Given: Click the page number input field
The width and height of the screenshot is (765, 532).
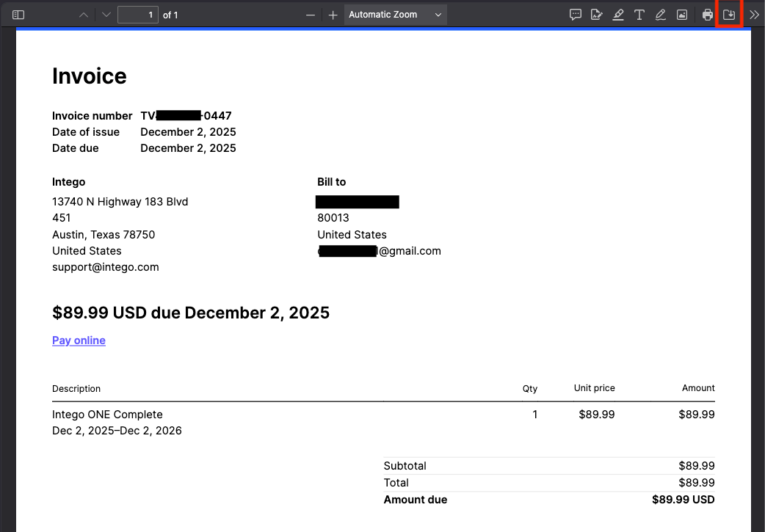Looking at the screenshot, I should [x=137, y=15].
